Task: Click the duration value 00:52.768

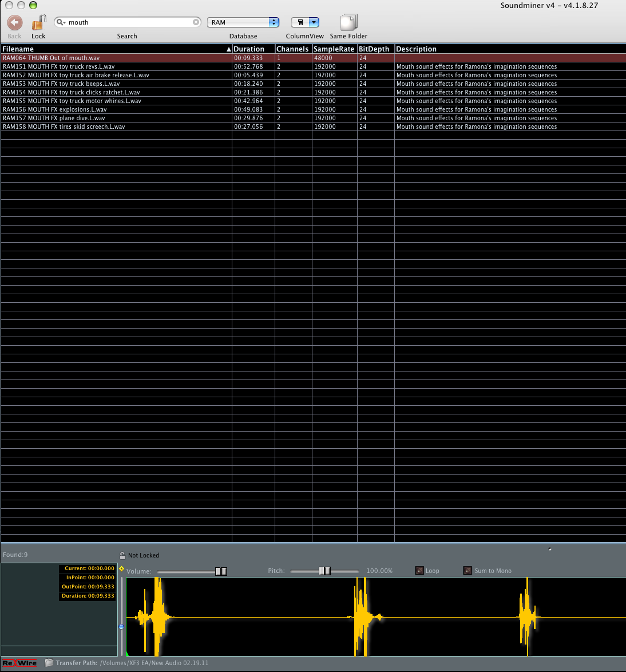Action: [x=248, y=66]
